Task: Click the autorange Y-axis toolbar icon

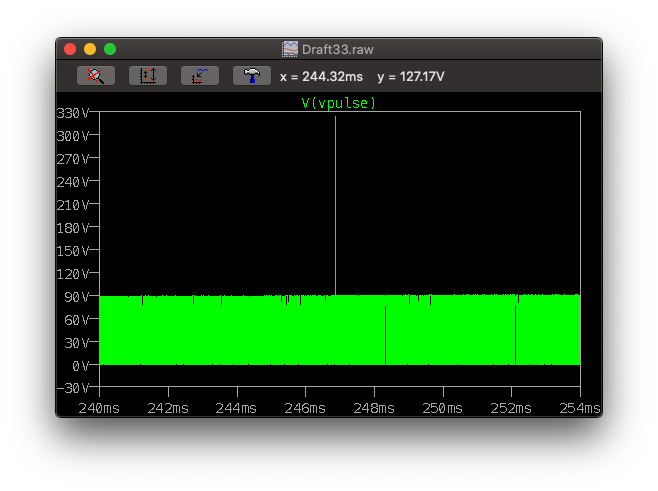Action: 148,76
